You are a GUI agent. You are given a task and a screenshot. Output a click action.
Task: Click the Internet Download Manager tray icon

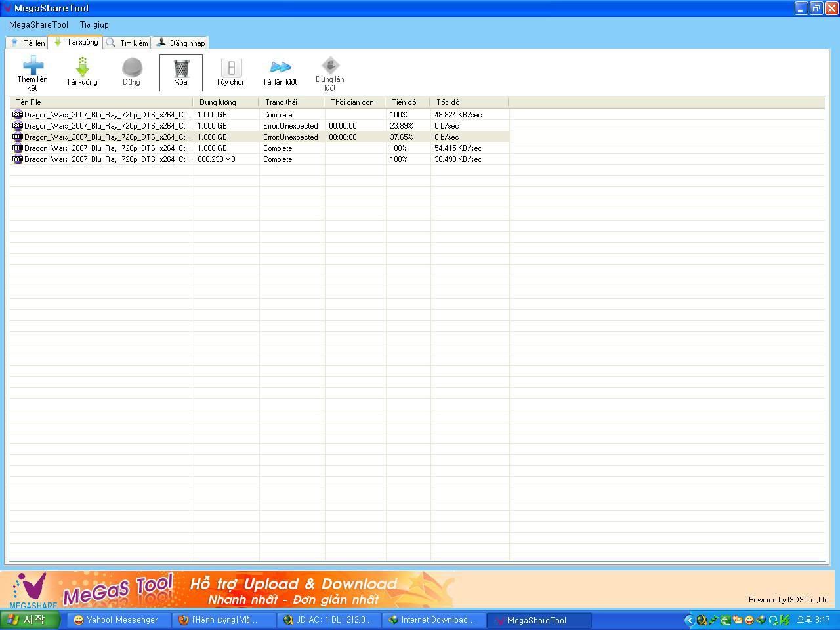coord(761,619)
